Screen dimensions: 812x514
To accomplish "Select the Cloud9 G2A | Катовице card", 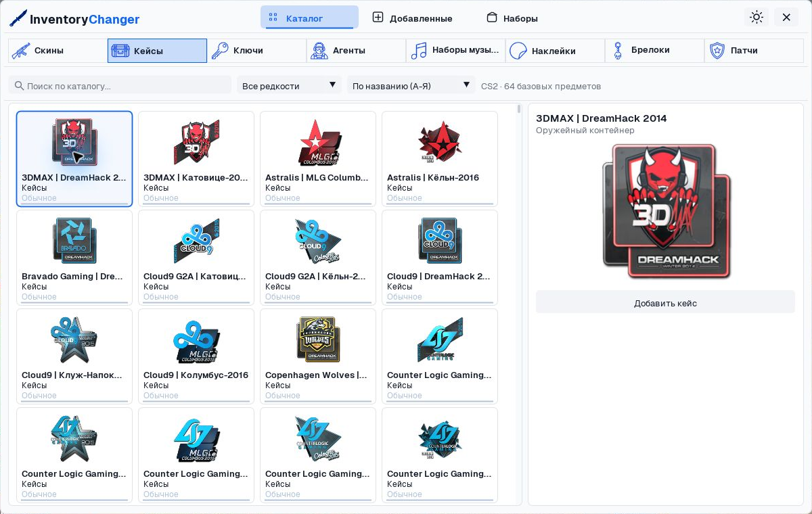I will tap(196, 258).
